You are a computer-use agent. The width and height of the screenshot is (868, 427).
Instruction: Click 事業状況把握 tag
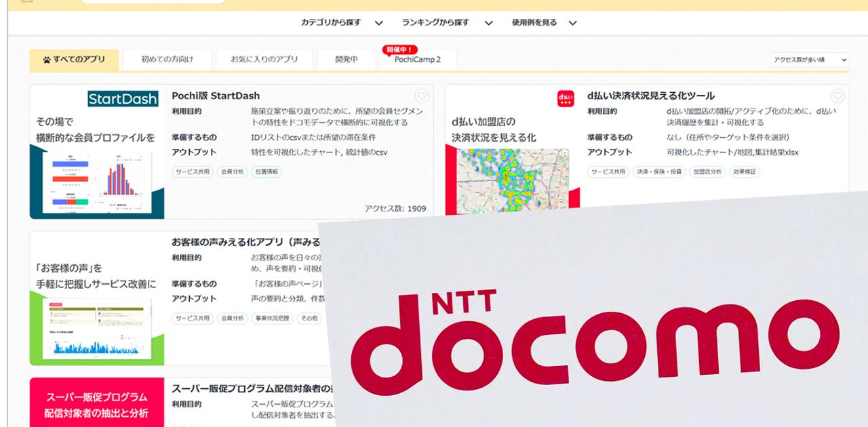pos(272,318)
